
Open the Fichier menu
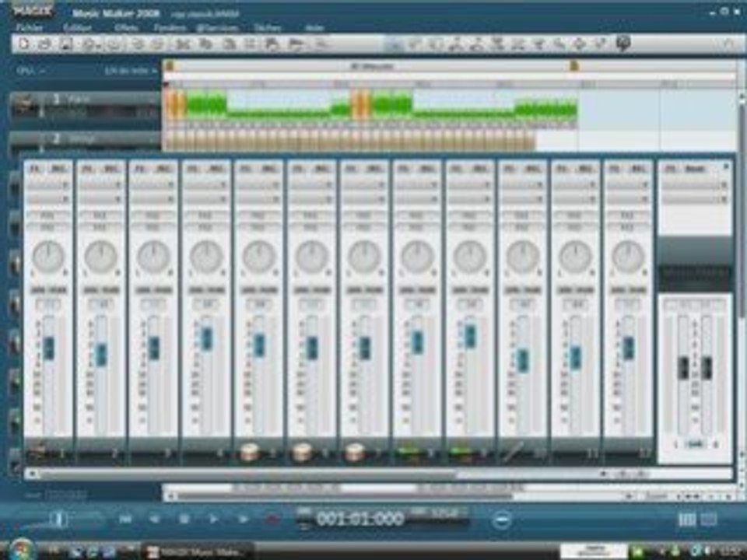(29, 28)
